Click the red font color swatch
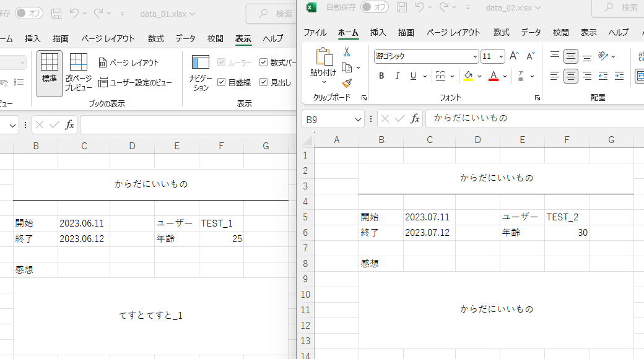The width and height of the screenshot is (644, 359). [x=494, y=76]
